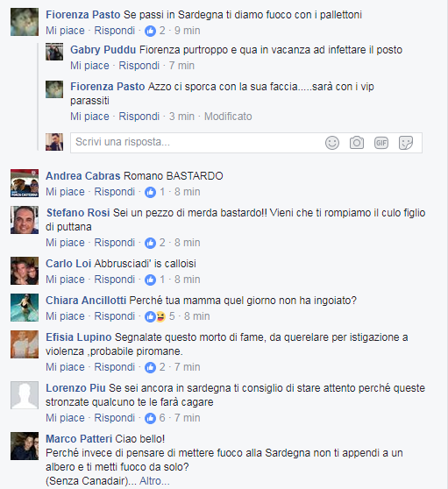This screenshot has height=489, width=448.
Task: Like Andrea Cabras's comment with Mi piace
Action: [x=65, y=192]
